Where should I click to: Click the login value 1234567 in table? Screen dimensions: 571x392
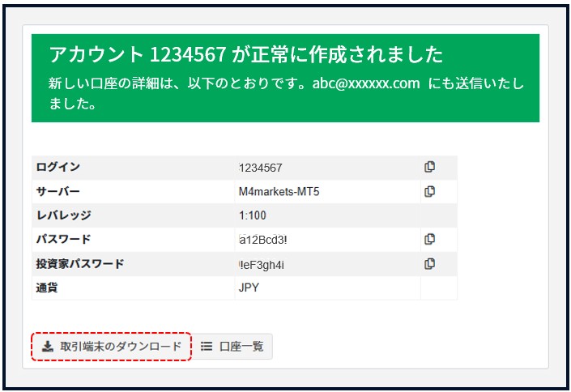pos(260,168)
